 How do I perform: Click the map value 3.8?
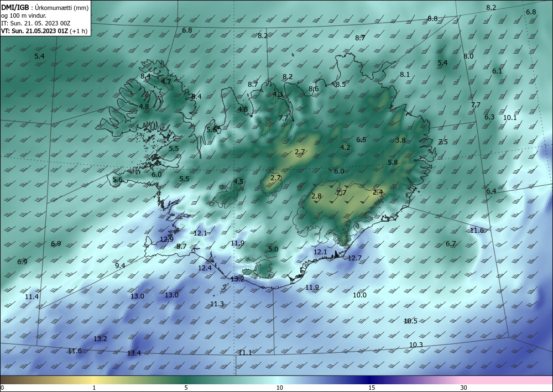click(x=400, y=140)
